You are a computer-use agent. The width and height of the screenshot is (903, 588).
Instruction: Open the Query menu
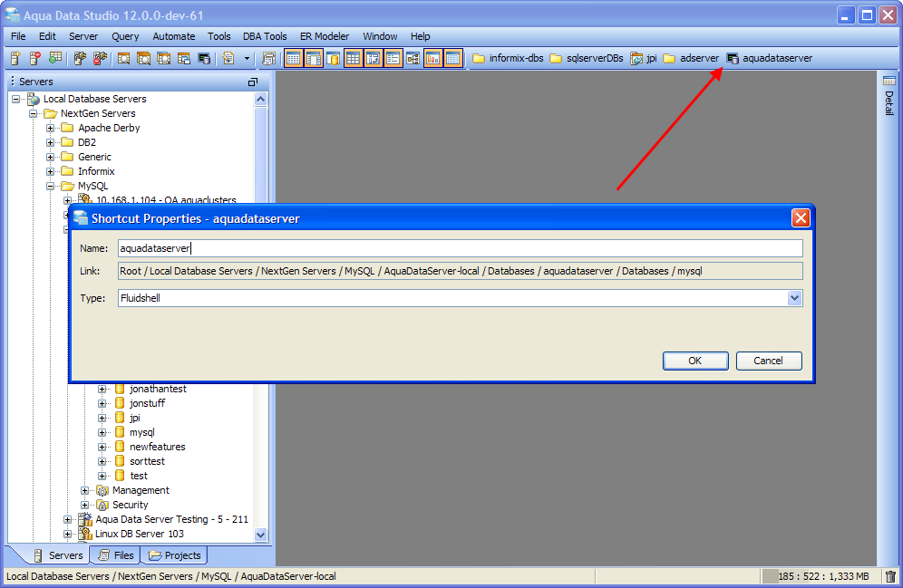tap(125, 36)
